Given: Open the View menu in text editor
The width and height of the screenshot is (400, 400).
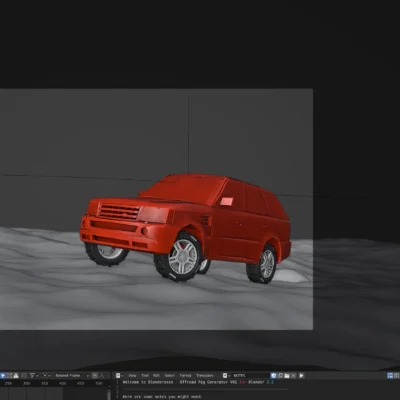Looking at the screenshot, I should coord(132,375).
